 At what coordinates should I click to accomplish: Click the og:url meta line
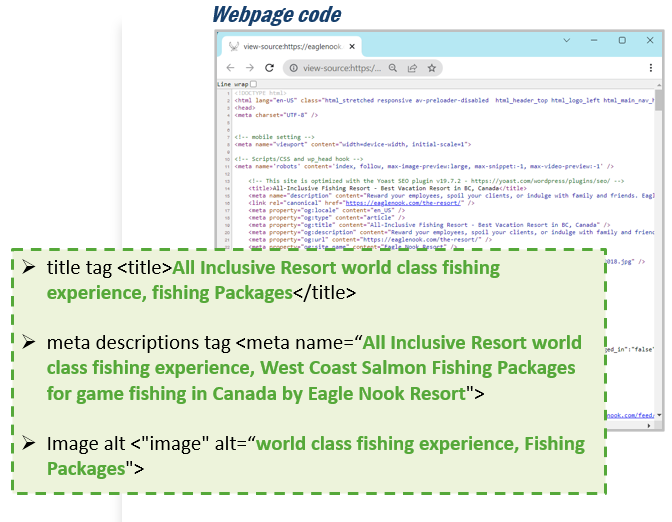pos(370,240)
